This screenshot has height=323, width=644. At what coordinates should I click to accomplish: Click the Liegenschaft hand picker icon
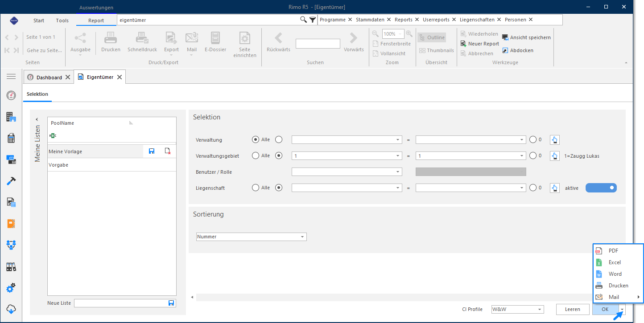coord(554,188)
